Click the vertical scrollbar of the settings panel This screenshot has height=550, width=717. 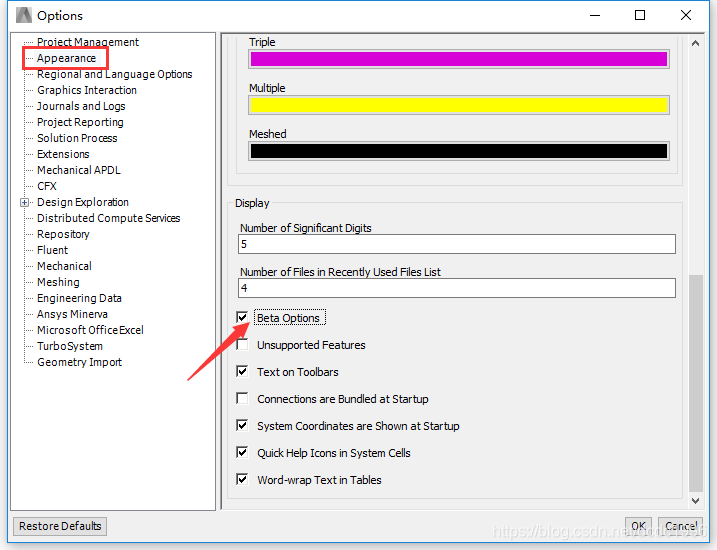[696, 390]
